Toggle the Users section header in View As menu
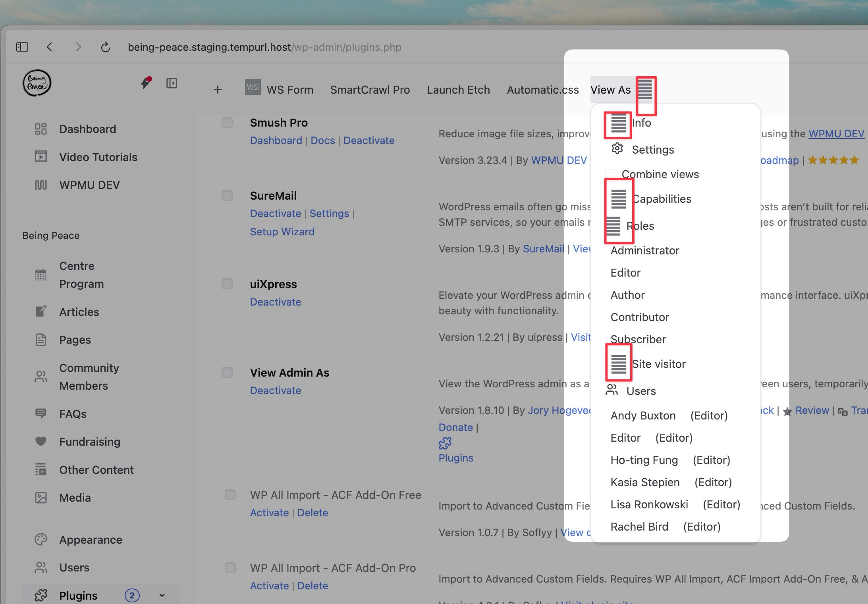 (x=641, y=391)
